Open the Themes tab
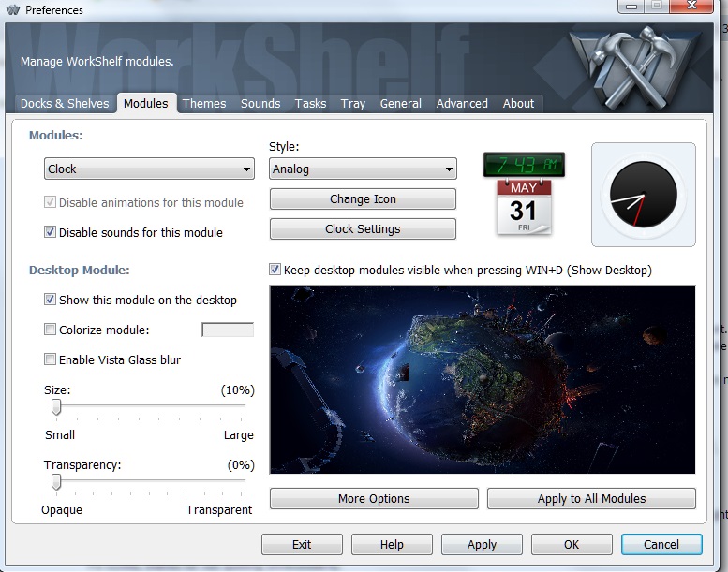The height and width of the screenshot is (572, 728). [x=203, y=104]
